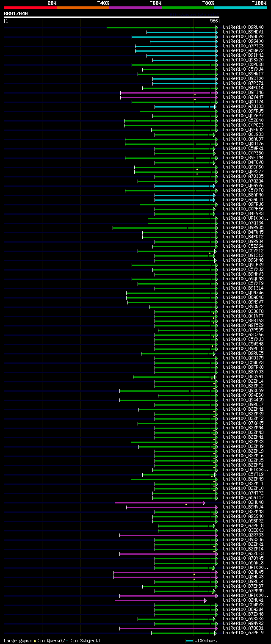Select hit label UniRef100_Q6AVV6
The image size is (271, 644).
pos(243,185)
